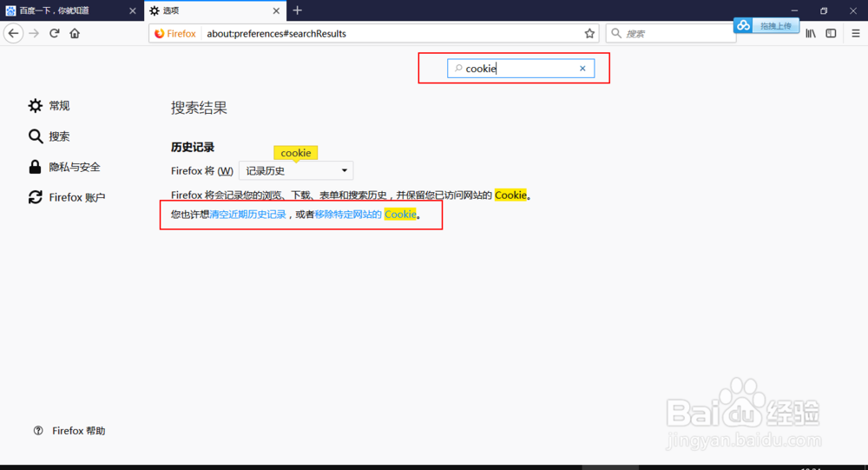Open Firefox Help (帮助) link
The image size is (868, 470).
coord(69,431)
